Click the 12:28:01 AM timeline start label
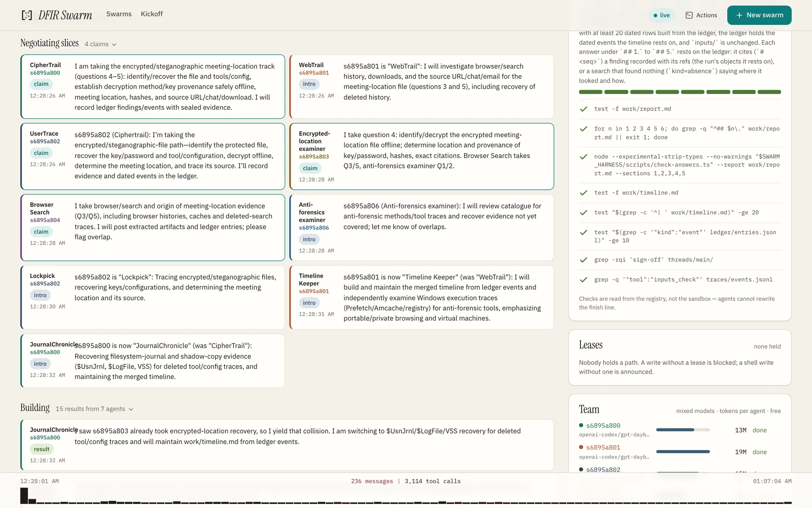This screenshot has height=508, width=812. pos(40,481)
